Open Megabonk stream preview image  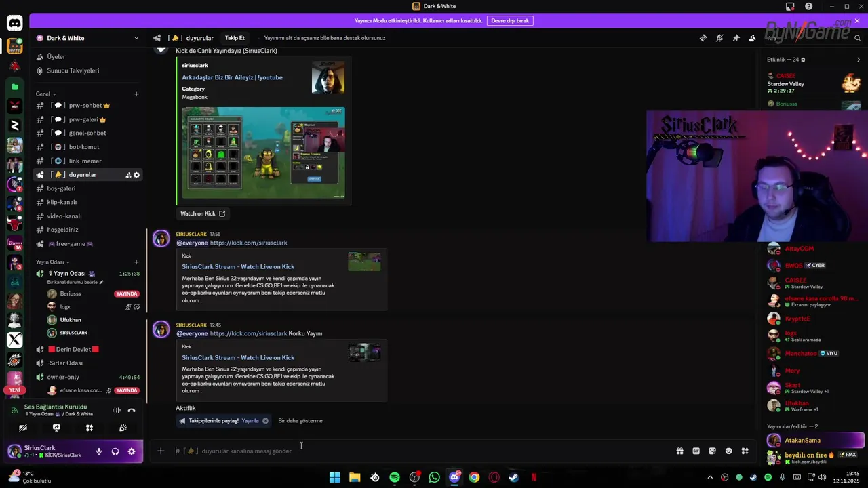pos(263,152)
